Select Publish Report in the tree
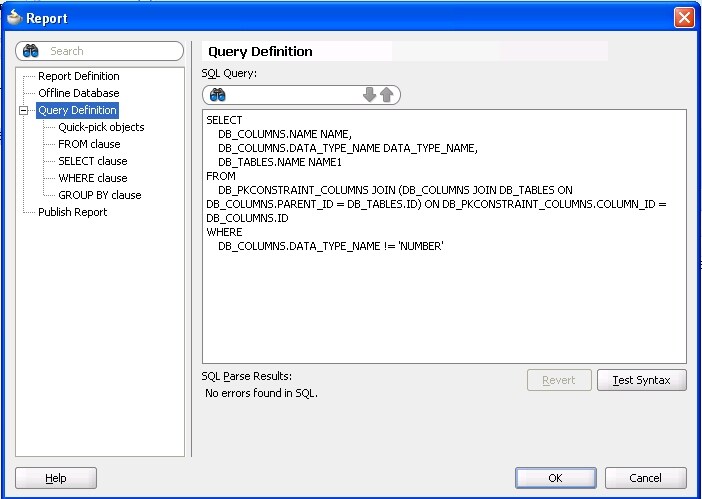 click(73, 212)
